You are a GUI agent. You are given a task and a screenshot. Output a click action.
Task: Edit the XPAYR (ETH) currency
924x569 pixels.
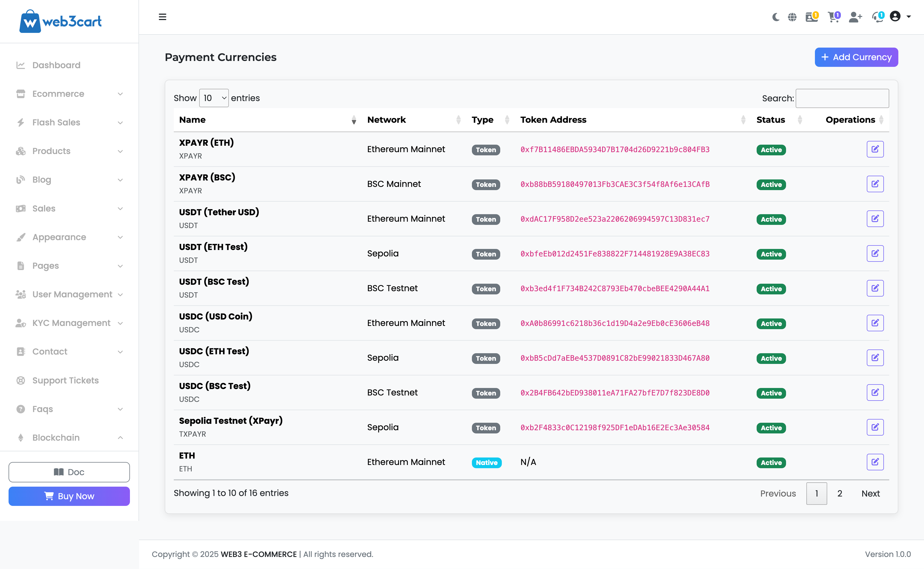tap(875, 149)
